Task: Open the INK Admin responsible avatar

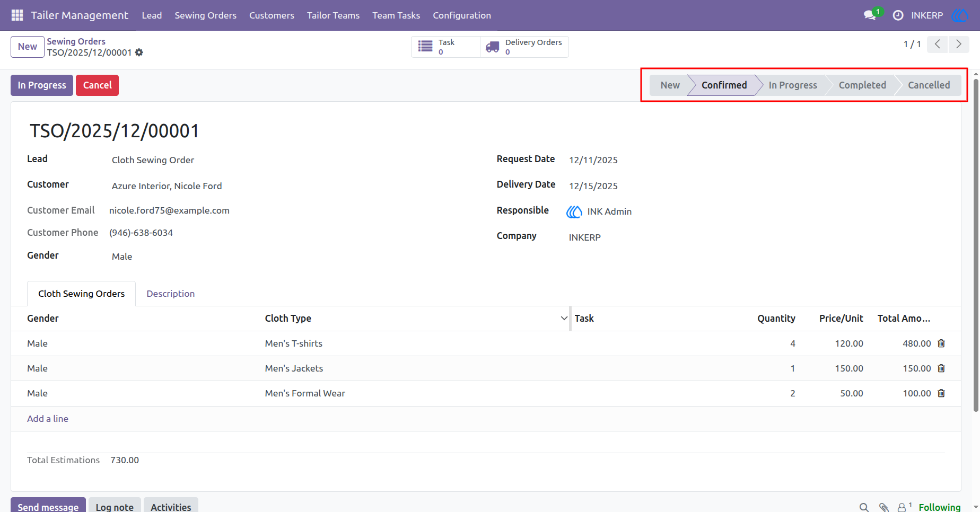Action: (x=574, y=212)
